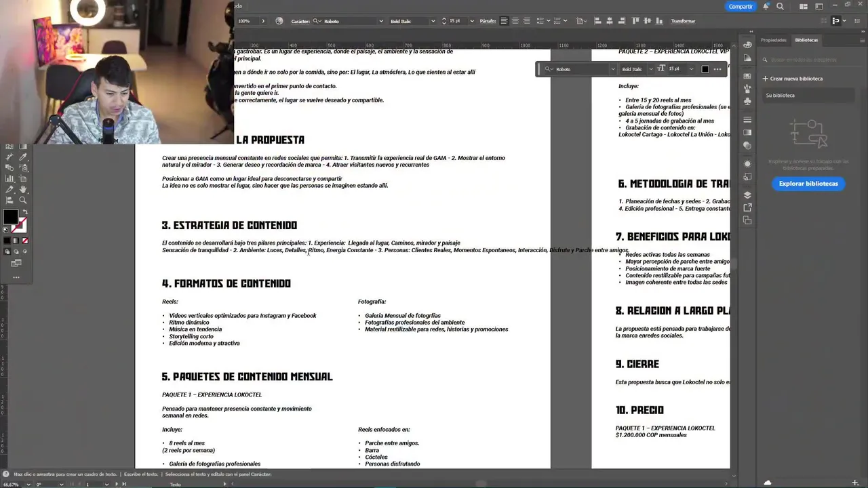Click the Explorar bibliotecas button
The width and height of the screenshot is (868, 488).
808,184
